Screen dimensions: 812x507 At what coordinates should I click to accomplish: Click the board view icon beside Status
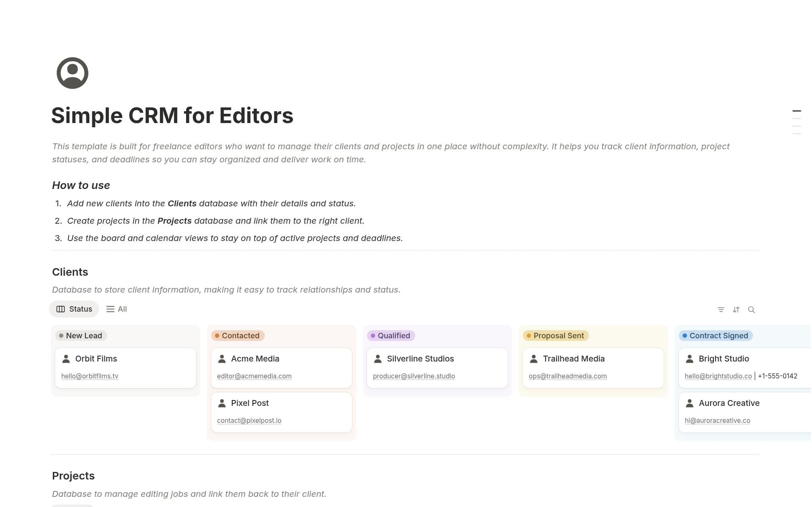[x=61, y=309]
